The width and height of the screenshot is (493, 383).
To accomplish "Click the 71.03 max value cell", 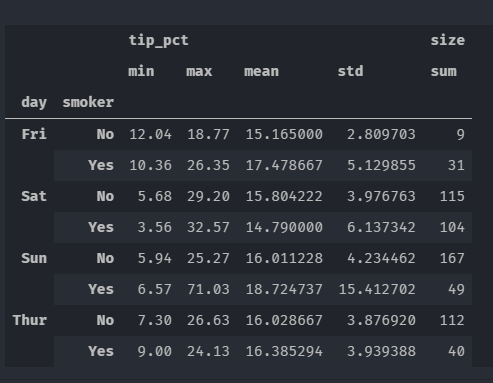I will pyautogui.click(x=208, y=289).
